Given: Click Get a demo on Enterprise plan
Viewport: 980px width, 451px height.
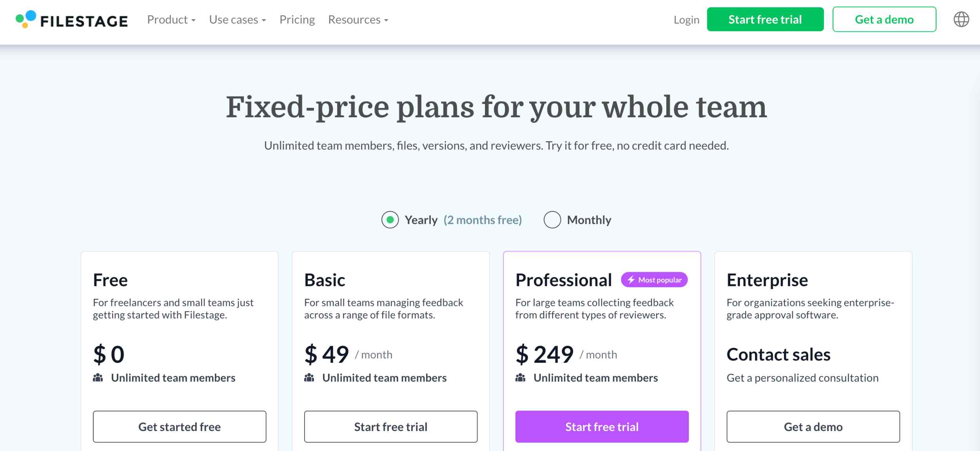Looking at the screenshot, I should click(813, 427).
